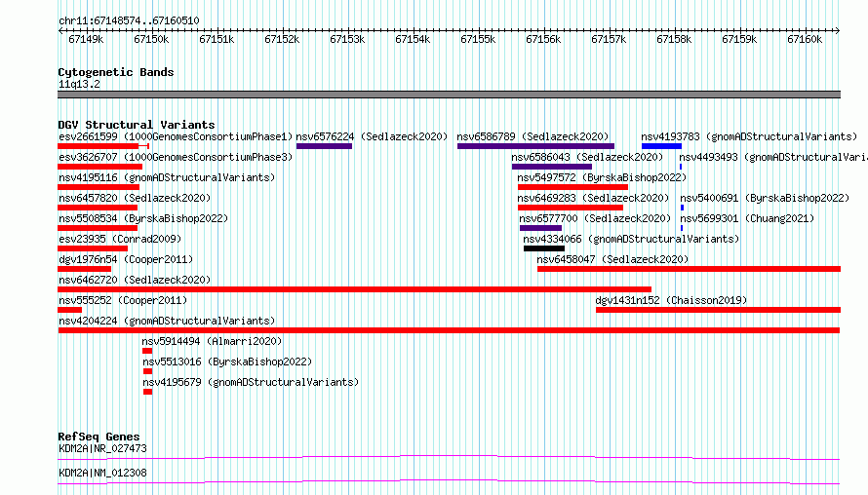Select the red bar of dgv1431n152
Image resolution: width=868 pixels, height=495 pixels.
[718, 310]
